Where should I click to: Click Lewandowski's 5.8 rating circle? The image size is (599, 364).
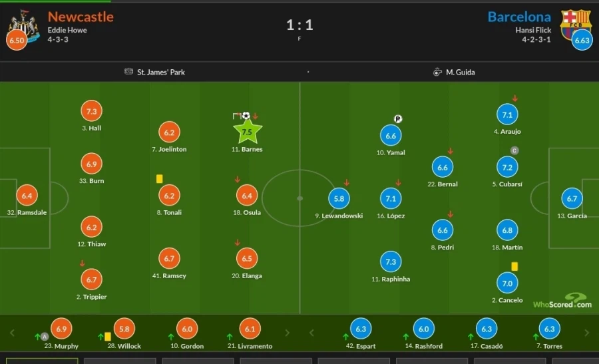pyautogui.click(x=339, y=198)
